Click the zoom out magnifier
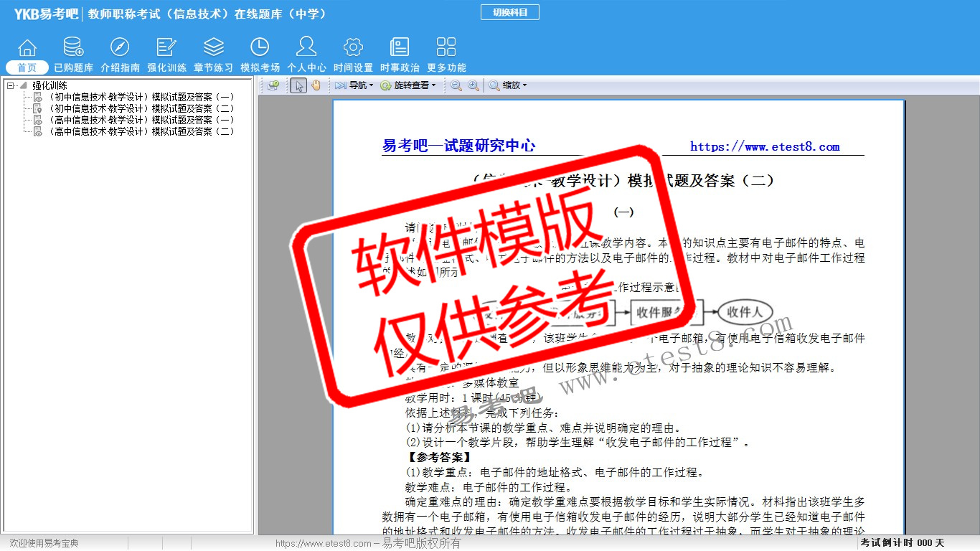 point(456,85)
